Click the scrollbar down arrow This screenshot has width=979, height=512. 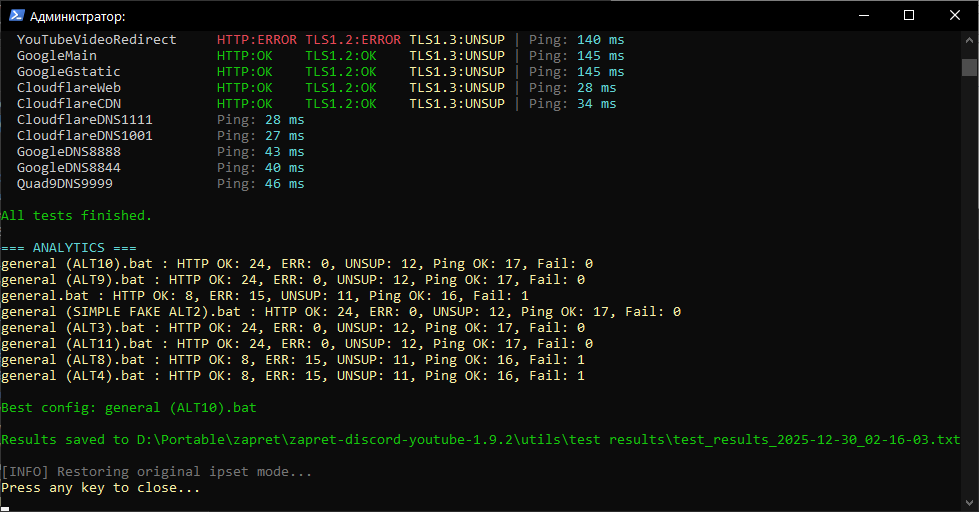(x=969, y=503)
